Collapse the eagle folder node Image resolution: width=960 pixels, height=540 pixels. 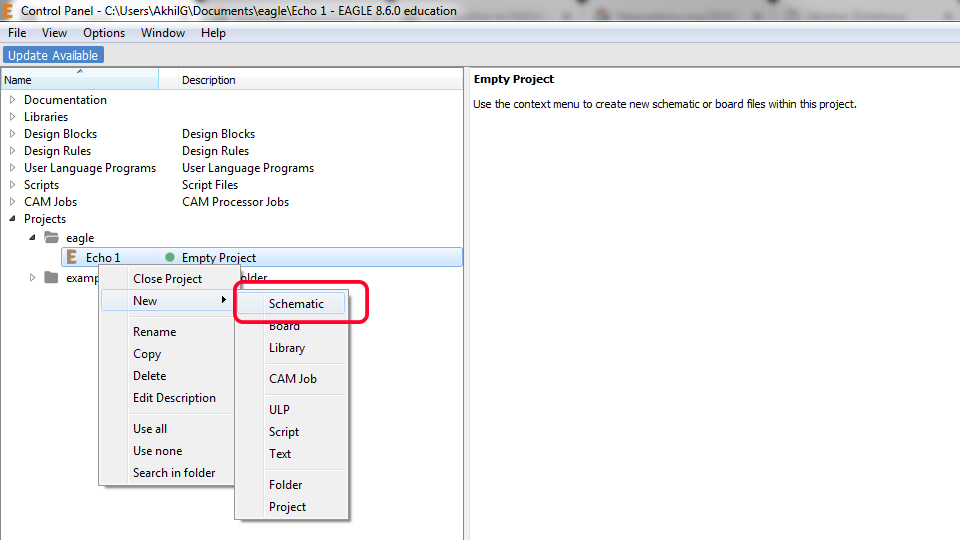[32, 238]
